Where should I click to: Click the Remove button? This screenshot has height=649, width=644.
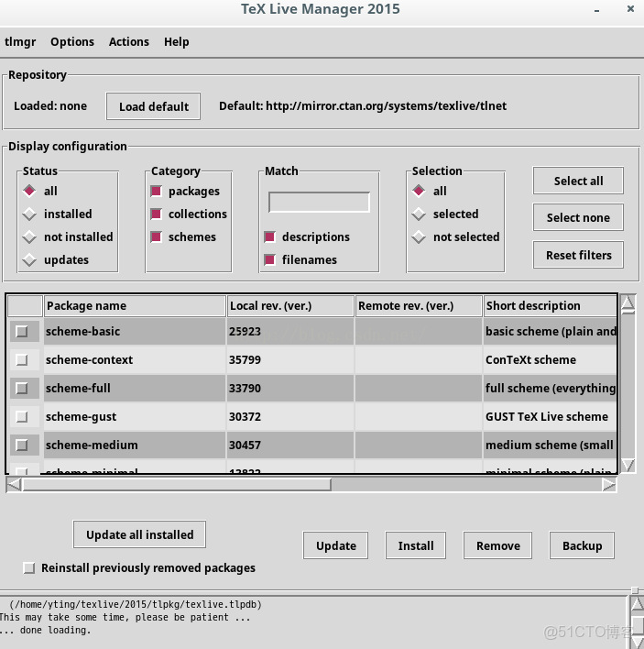click(x=497, y=546)
